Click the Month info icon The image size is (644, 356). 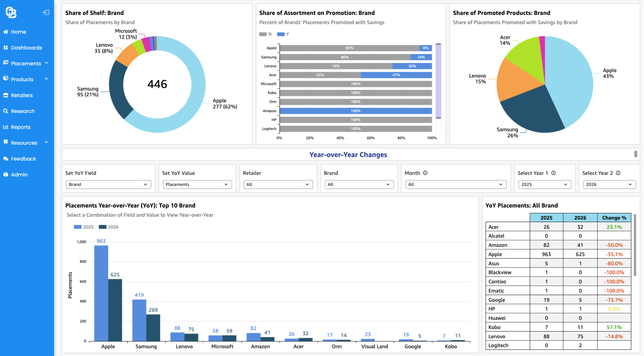pos(425,173)
